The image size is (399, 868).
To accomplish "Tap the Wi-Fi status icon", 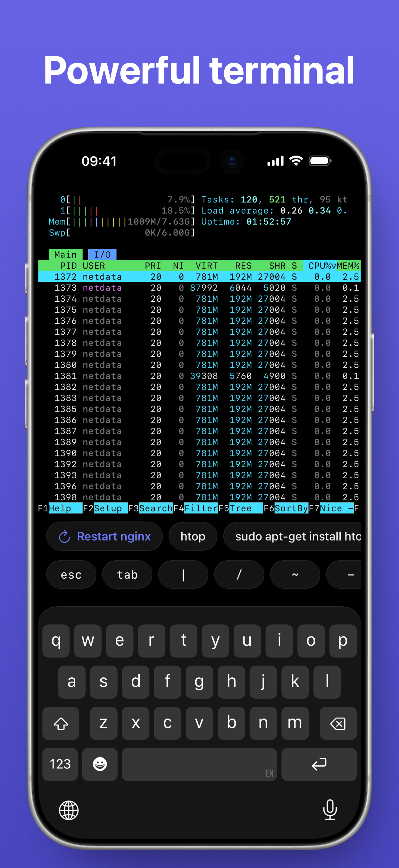I will tap(296, 161).
